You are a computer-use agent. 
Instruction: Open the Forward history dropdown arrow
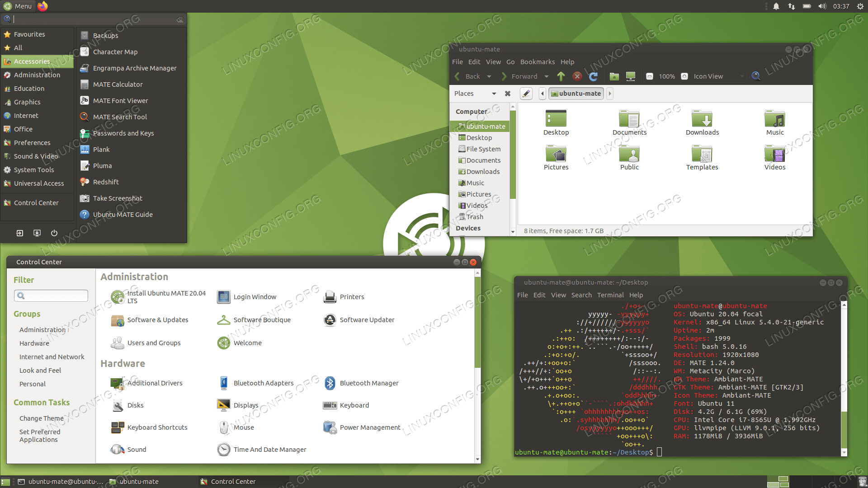click(547, 76)
